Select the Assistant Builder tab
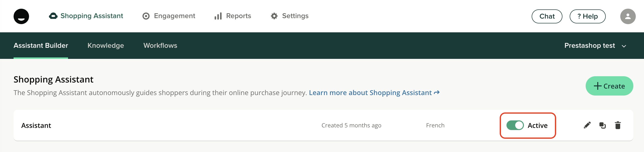This screenshot has width=644, height=152. click(41, 46)
